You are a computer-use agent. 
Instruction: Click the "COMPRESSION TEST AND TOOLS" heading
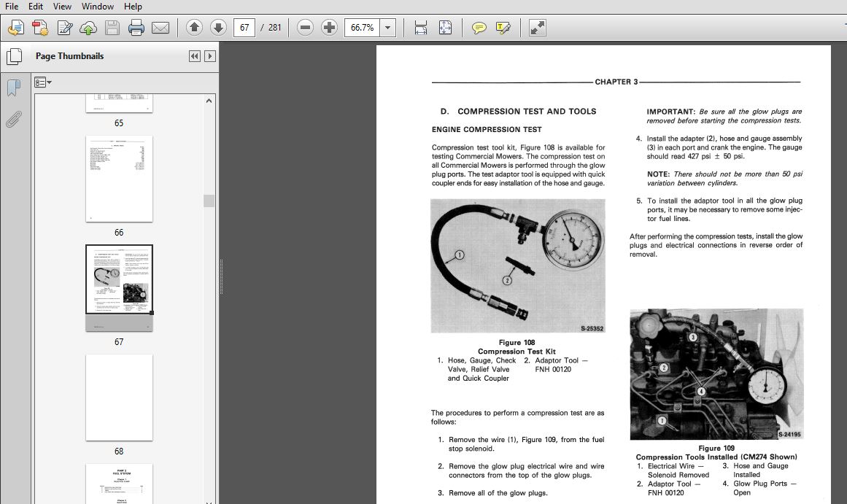pos(527,112)
